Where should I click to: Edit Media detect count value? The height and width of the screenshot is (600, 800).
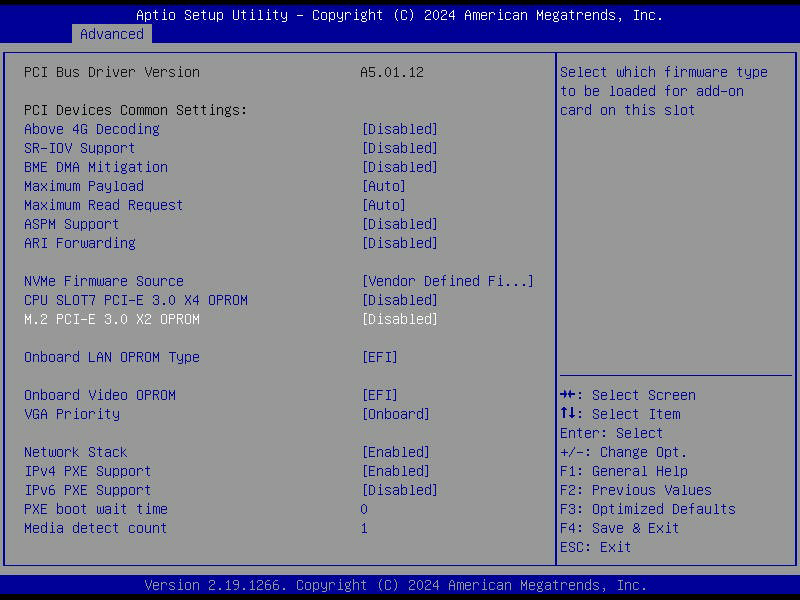click(x=364, y=528)
